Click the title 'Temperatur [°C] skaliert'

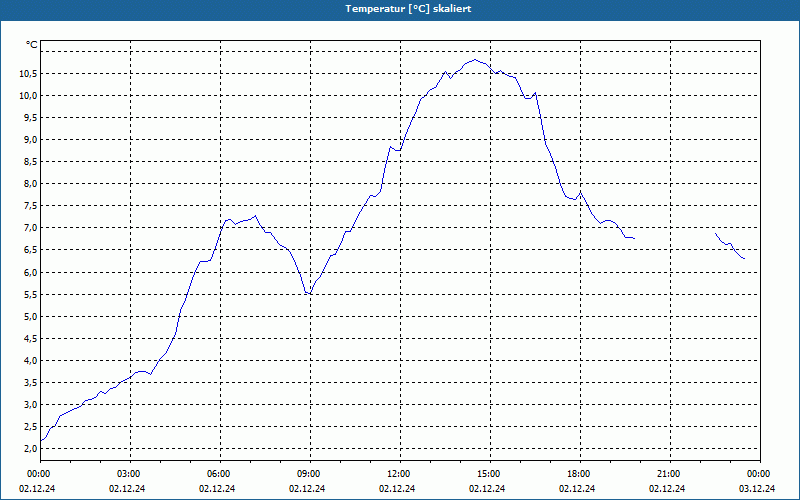pyautogui.click(x=408, y=9)
